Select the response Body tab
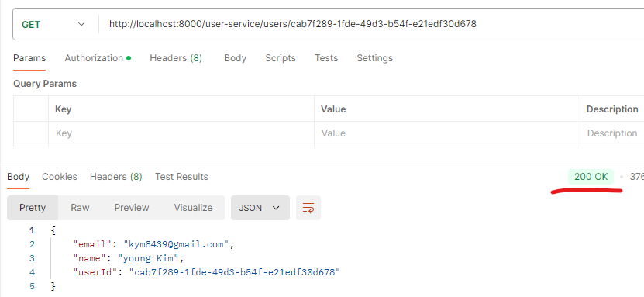Image resolution: width=644 pixels, height=297 pixels. 18,177
